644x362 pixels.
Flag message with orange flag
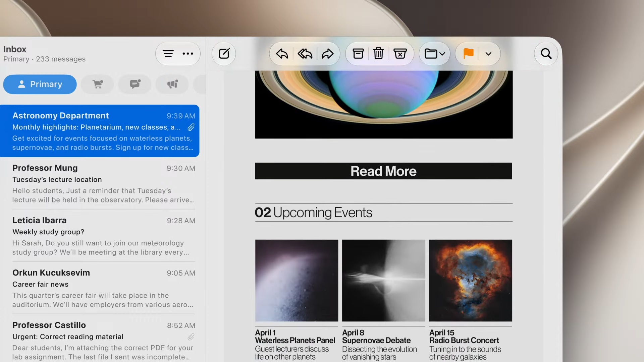point(468,54)
